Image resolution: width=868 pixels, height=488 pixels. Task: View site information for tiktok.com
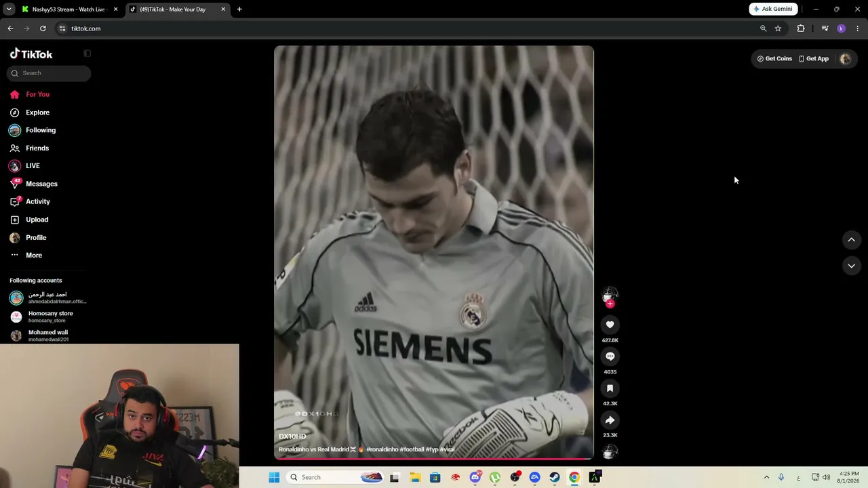pyautogui.click(x=62, y=28)
